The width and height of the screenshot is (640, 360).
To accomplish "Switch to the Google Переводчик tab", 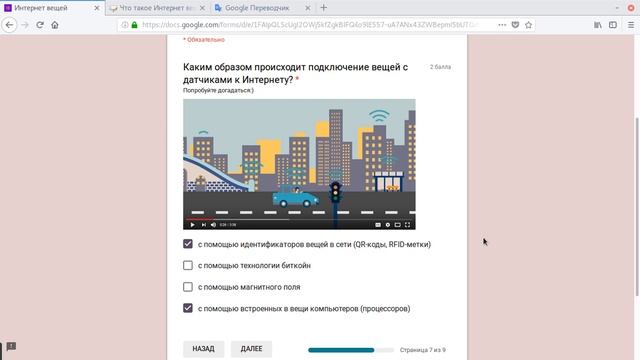I will 263,8.
